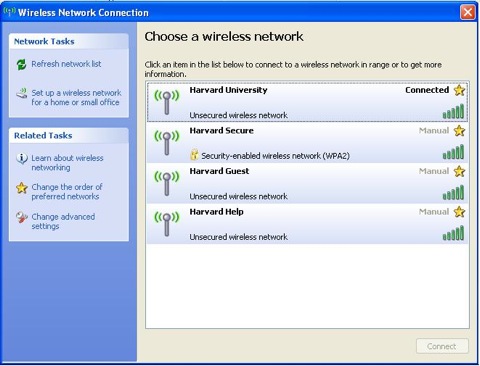Refresh network list link
This screenshot has height=366, width=480.
point(66,64)
